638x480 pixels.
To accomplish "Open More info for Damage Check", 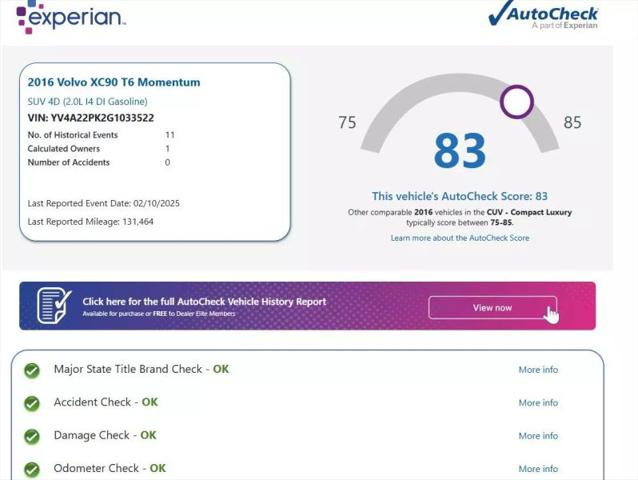I will click(x=538, y=436).
